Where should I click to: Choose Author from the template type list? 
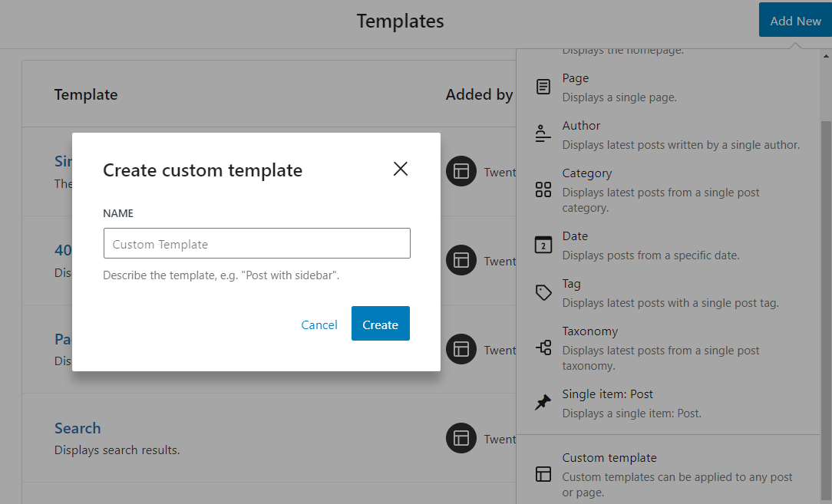(x=581, y=125)
